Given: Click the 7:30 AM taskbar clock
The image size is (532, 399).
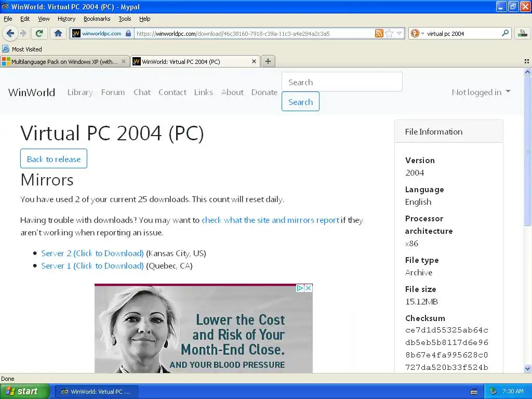Looking at the screenshot, I should click(513, 391).
